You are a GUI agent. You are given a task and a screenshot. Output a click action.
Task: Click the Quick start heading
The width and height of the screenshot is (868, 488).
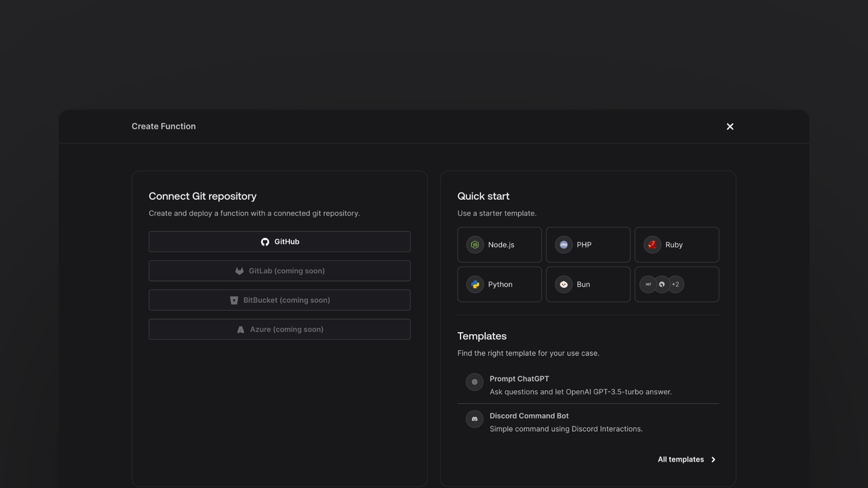484,197
